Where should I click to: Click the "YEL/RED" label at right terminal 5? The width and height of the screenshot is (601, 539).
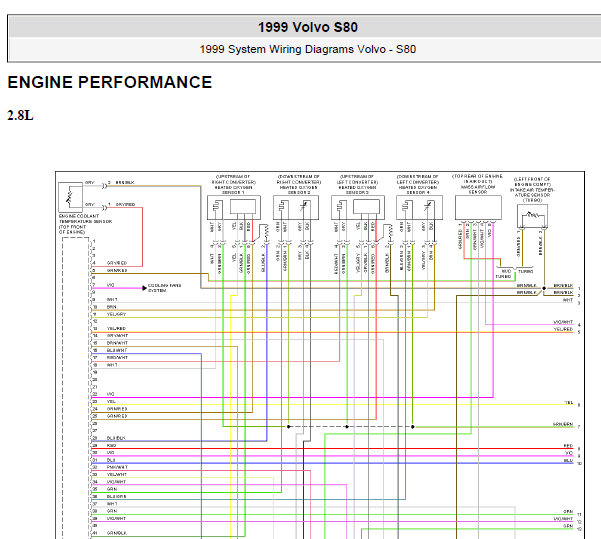[x=563, y=329]
